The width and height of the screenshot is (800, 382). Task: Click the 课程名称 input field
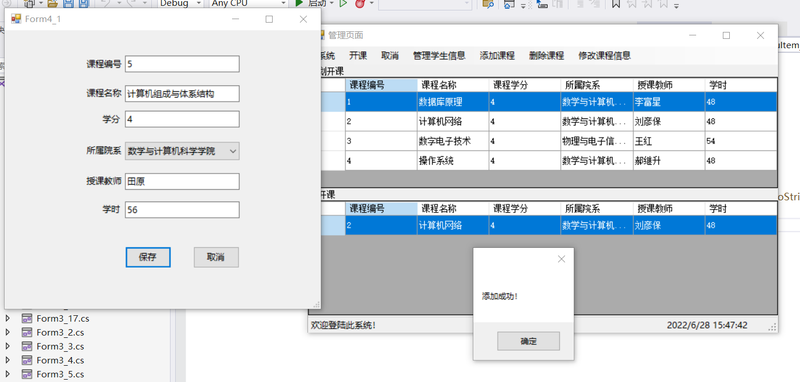pyautogui.click(x=182, y=94)
